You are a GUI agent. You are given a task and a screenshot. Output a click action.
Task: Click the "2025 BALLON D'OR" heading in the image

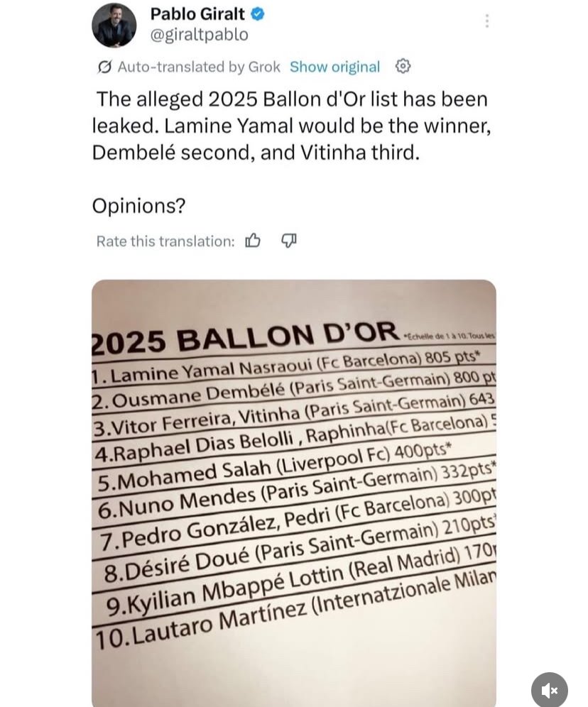[245, 339]
